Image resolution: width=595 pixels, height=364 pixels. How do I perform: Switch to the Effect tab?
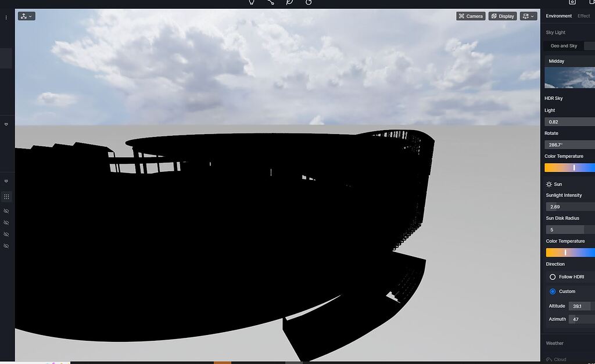585,16
